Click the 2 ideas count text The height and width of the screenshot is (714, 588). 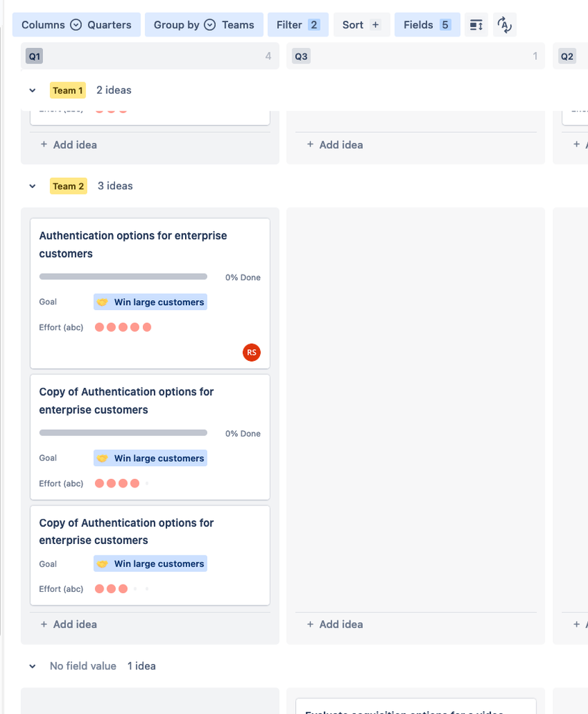coord(114,90)
